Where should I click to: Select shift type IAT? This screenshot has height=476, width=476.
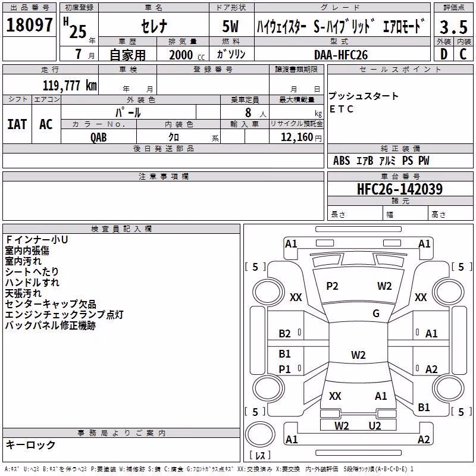17,124
